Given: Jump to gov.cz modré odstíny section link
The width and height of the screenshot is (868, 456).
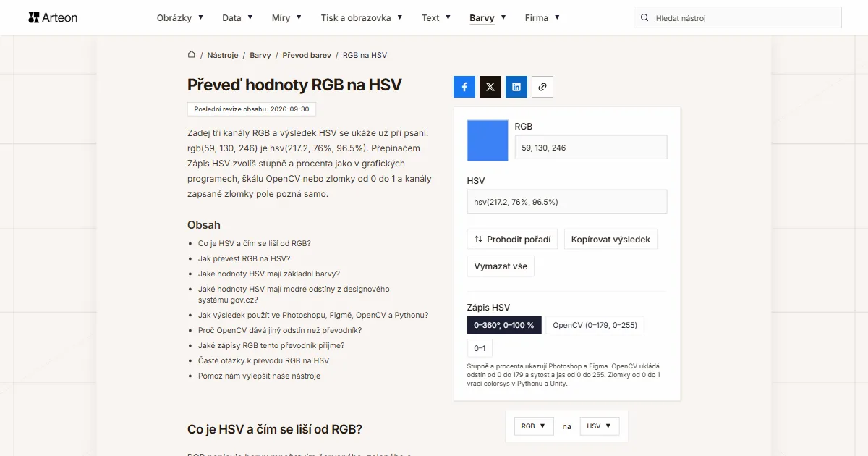Looking at the screenshot, I should [294, 294].
